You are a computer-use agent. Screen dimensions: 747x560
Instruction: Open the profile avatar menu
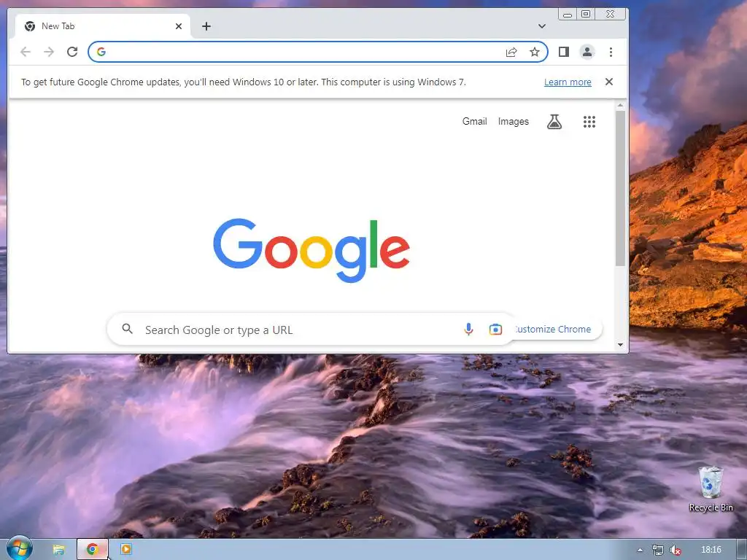coord(587,52)
